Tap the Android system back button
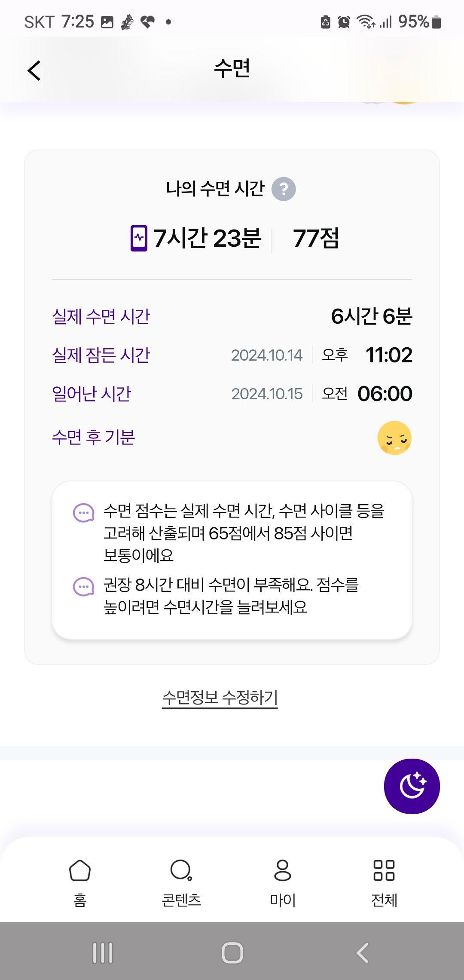 pos(362,953)
